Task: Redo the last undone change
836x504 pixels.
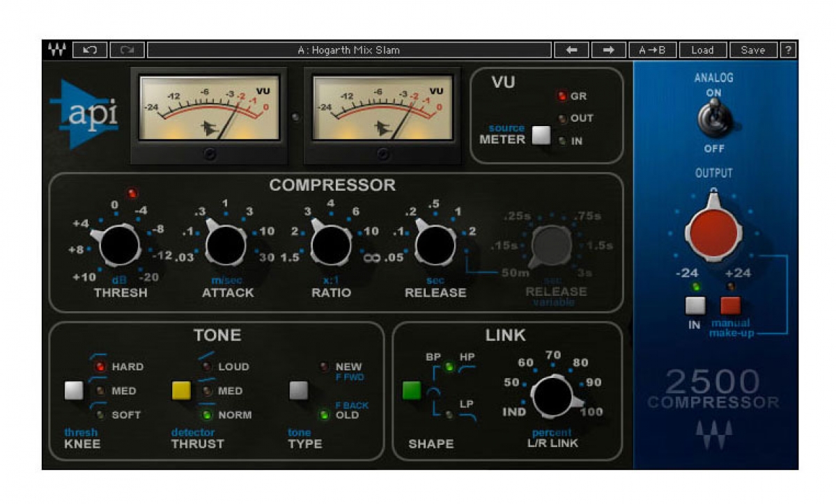Action: [x=127, y=50]
